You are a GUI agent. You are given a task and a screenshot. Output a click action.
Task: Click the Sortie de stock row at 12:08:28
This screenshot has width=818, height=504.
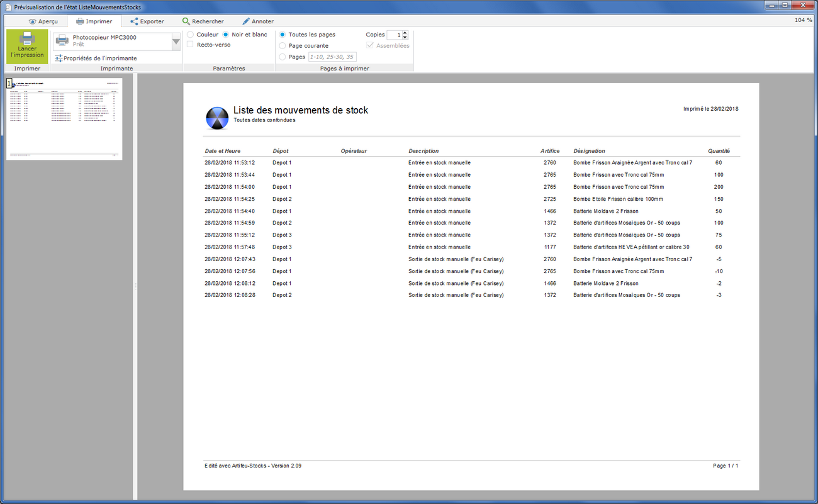click(471, 295)
